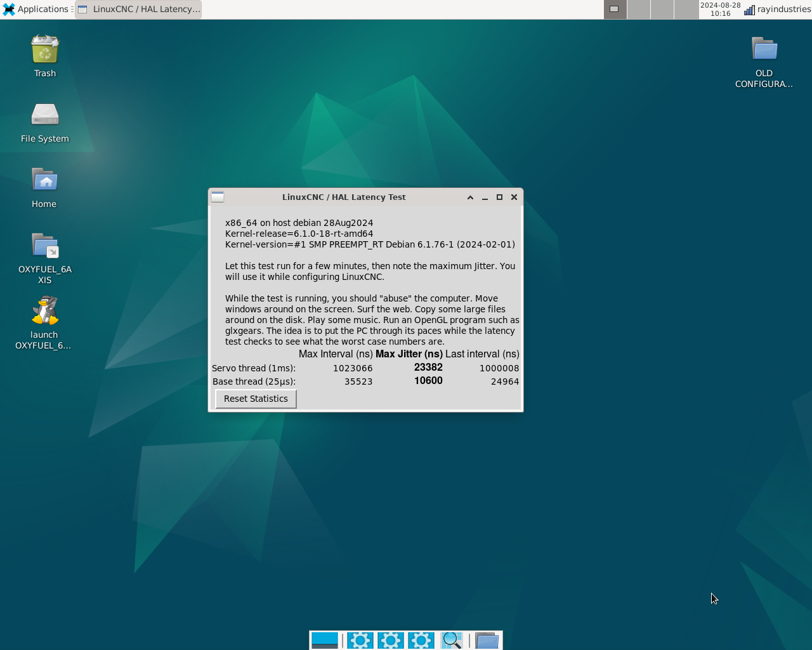Open the Application Finder magnifier dock icon
Image resolution: width=812 pixels, height=650 pixels.
point(452,640)
